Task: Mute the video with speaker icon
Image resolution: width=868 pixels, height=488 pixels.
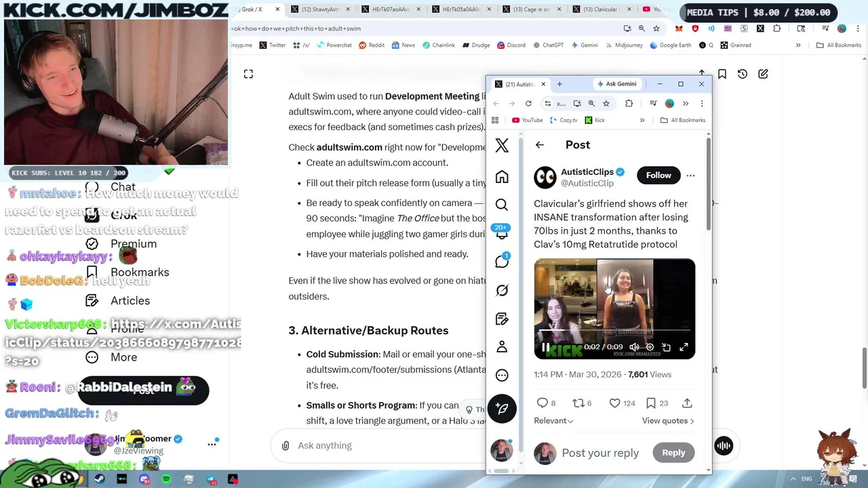Action: point(634,347)
